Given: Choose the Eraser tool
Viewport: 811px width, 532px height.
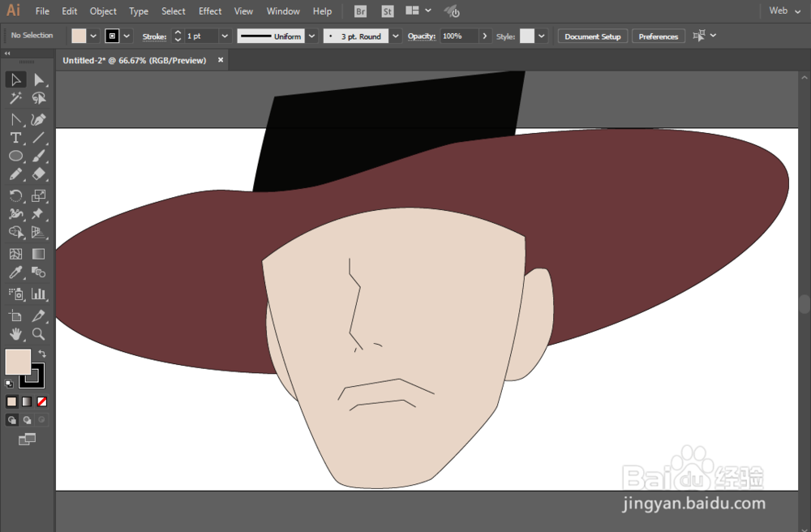Looking at the screenshot, I should click(38, 174).
